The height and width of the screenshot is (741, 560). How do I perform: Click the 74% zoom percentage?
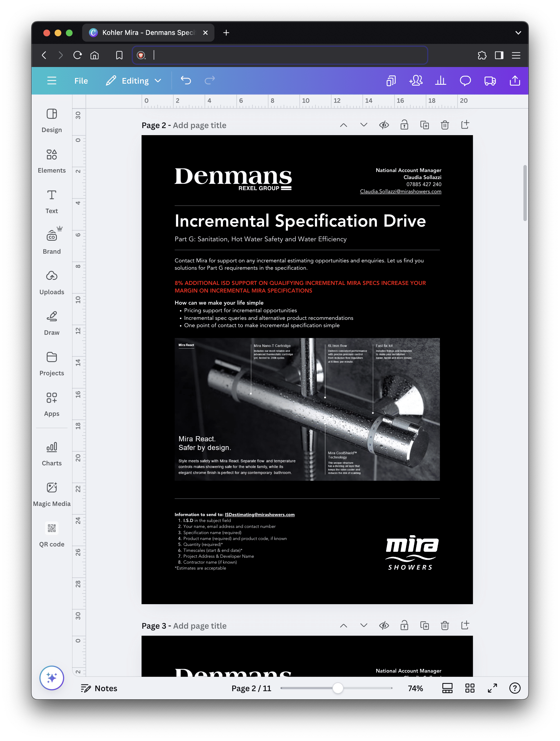415,688
